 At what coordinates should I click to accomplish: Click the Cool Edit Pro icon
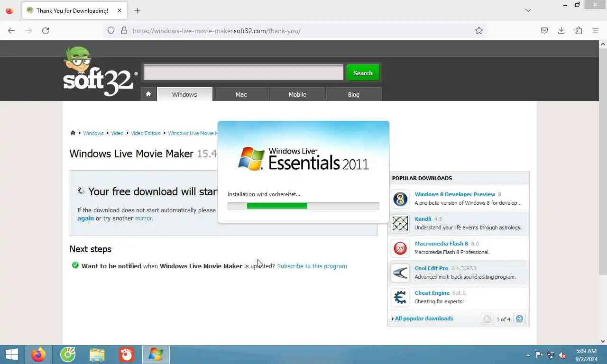click(400, 273)
